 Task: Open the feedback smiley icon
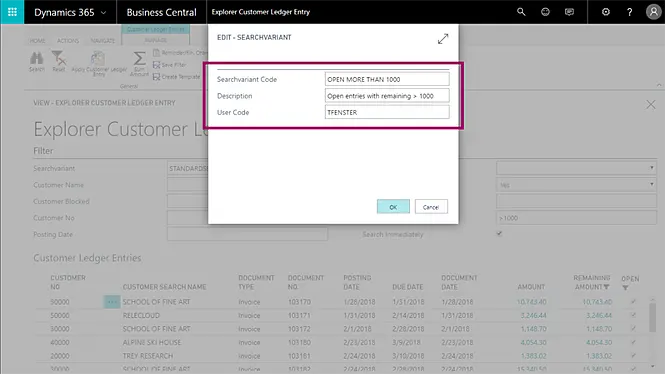545,12
